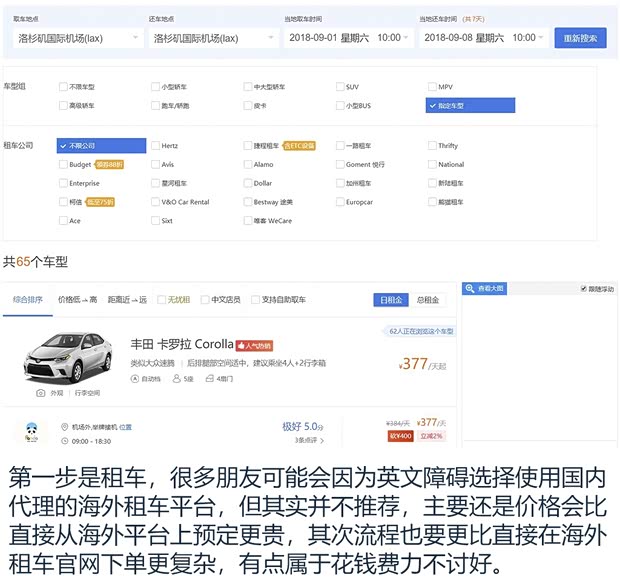Viewport: 620px width, 581px height.
Task: Select the Thrifty checkbox
Action: coord(432,146)
